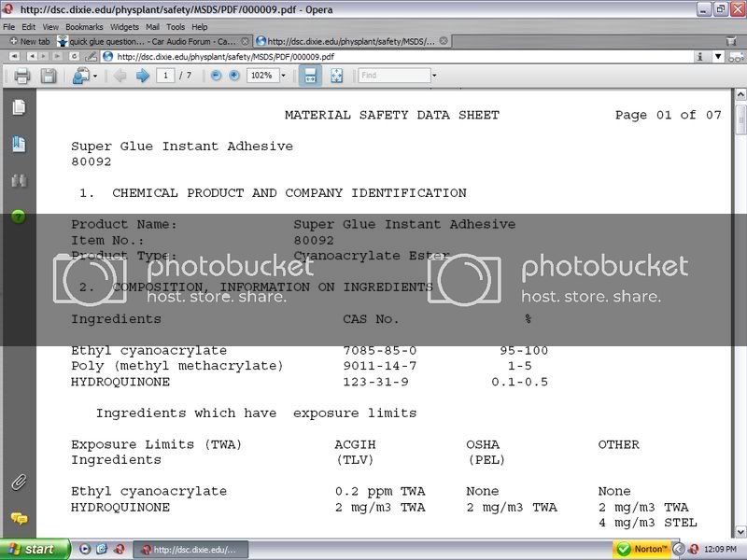Viewport: 747px width, 560px height.
Task: Reload the page in Opera
Action: [74, 56]
